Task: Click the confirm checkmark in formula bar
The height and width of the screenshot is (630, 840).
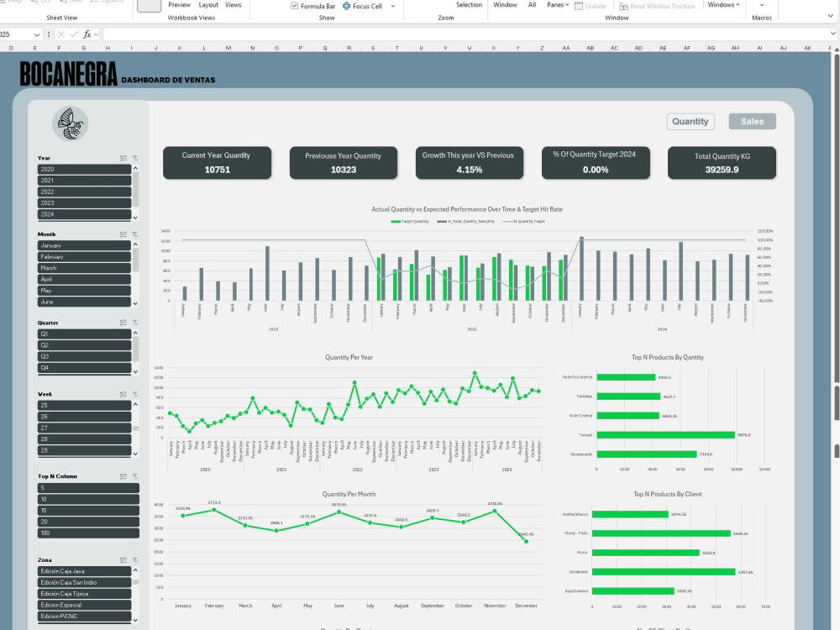Action: pyautogui.click(x=74, y=34)
